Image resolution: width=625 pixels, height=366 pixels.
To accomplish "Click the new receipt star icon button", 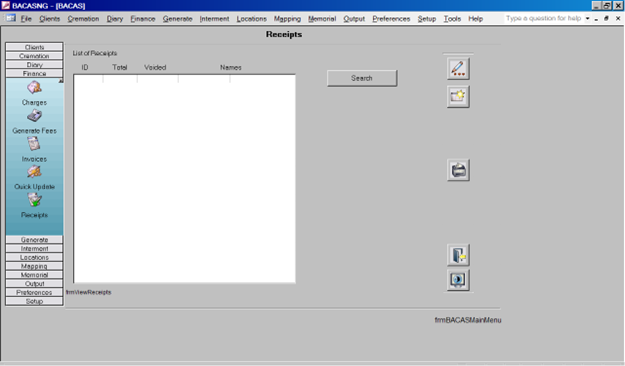I will coord(458,96).
